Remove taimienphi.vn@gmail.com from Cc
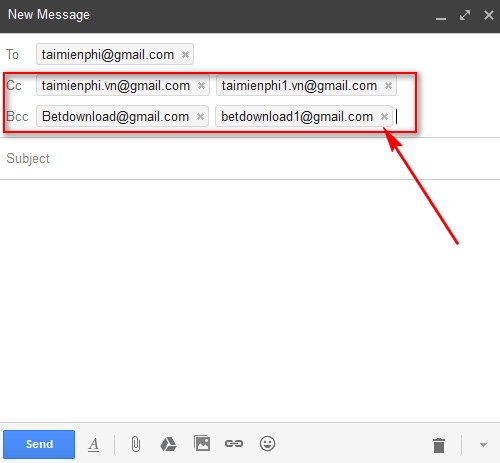Viewport: 500px width, 463px height. click(201, 86)
